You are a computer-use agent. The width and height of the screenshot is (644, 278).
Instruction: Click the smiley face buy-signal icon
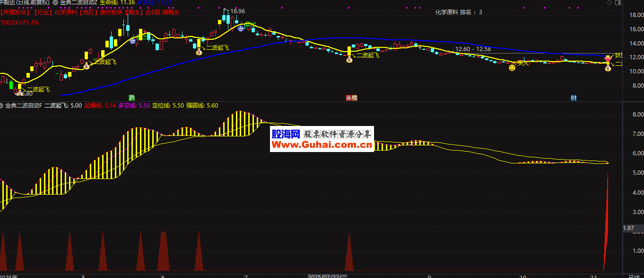(512, 68)
